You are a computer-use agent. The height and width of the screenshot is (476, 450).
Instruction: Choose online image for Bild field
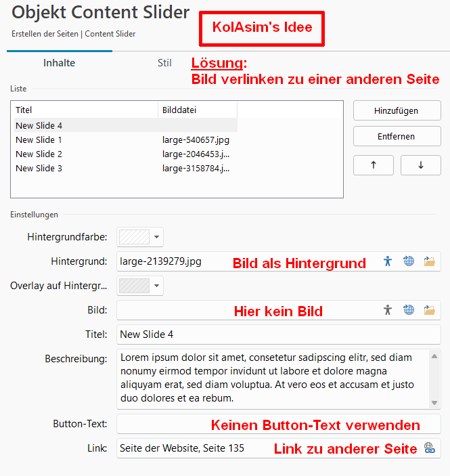click(x=409, y=310)
